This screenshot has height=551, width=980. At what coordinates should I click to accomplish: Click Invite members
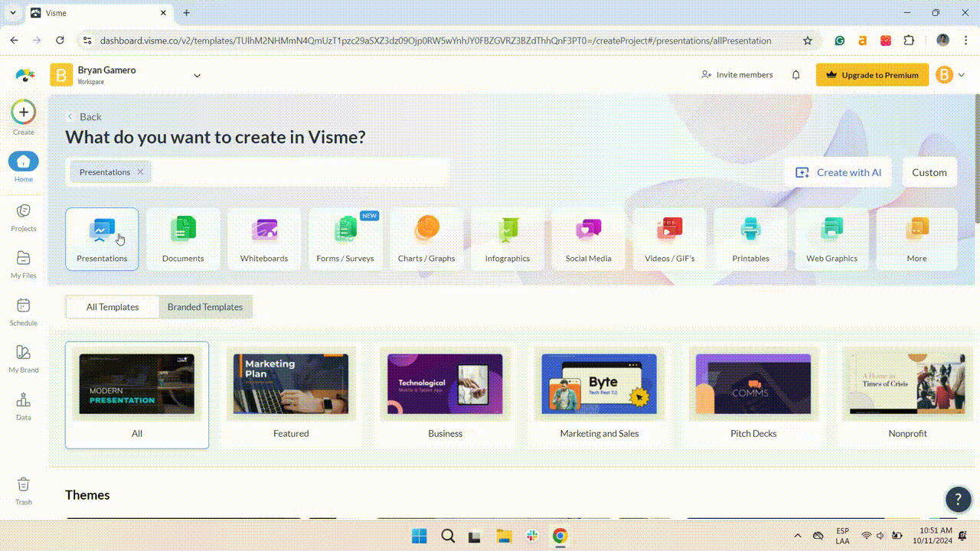pyautogui.click(x=737, y=75)
